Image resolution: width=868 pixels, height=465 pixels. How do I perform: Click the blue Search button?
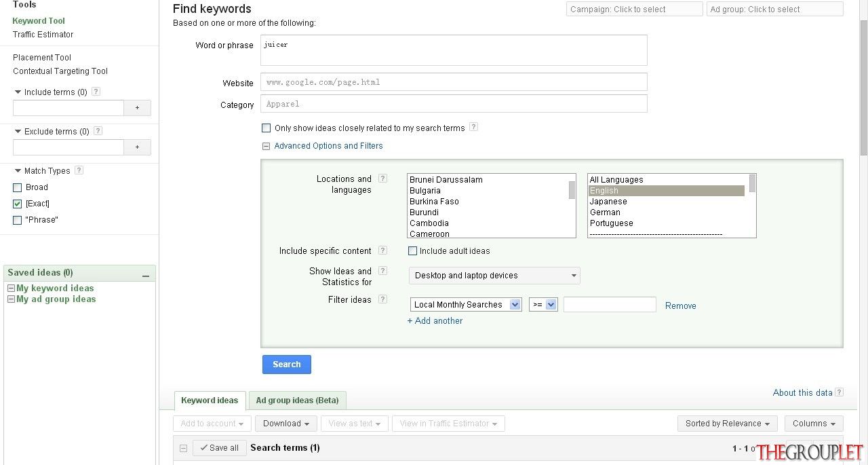point(287,365)
